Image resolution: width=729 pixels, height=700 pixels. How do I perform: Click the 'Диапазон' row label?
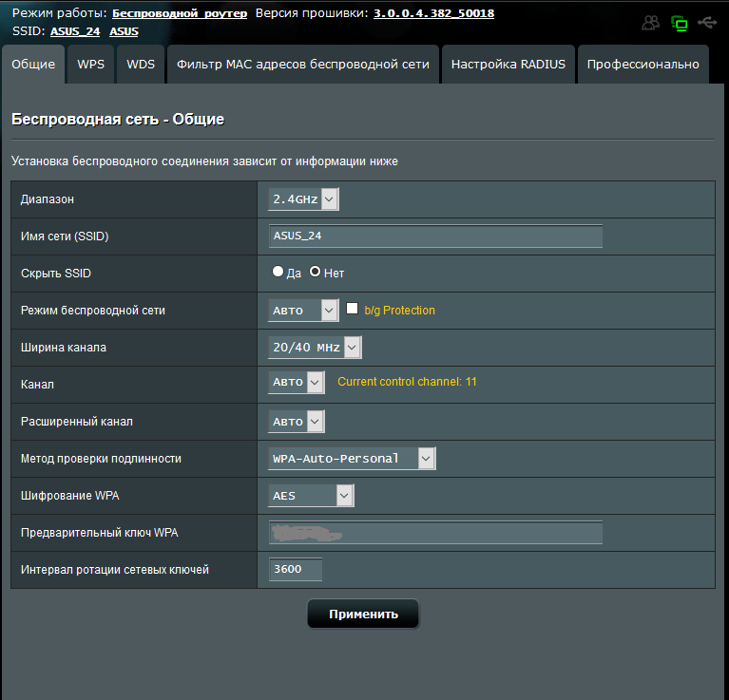point(48,199)
